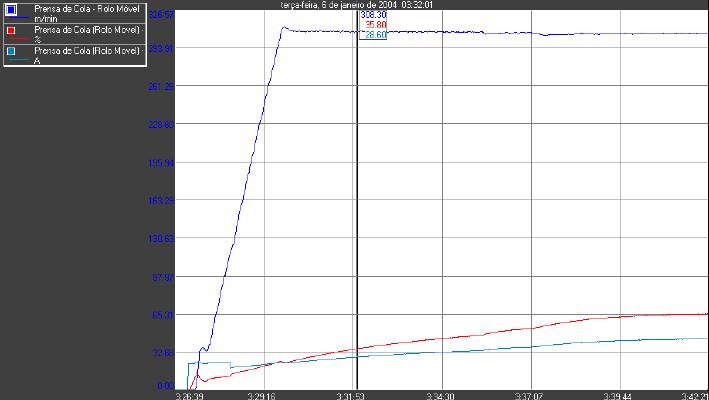
Task: Click the 3:34:30 time axis label
Action: point(440,395)
